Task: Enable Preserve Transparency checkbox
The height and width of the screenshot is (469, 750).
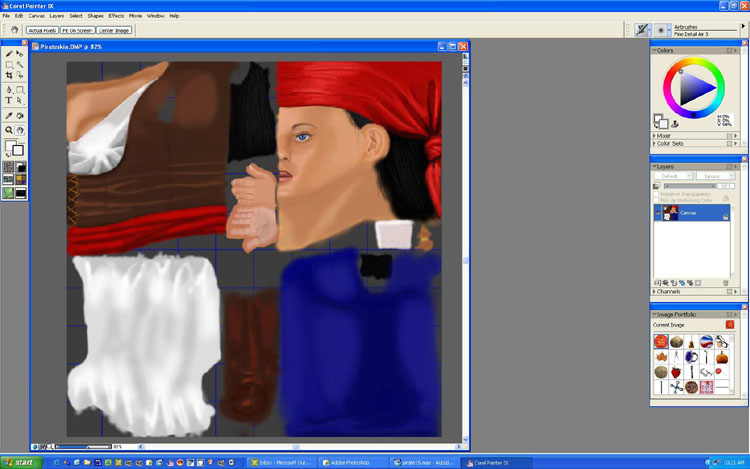Action: click(x=658, y=194)
